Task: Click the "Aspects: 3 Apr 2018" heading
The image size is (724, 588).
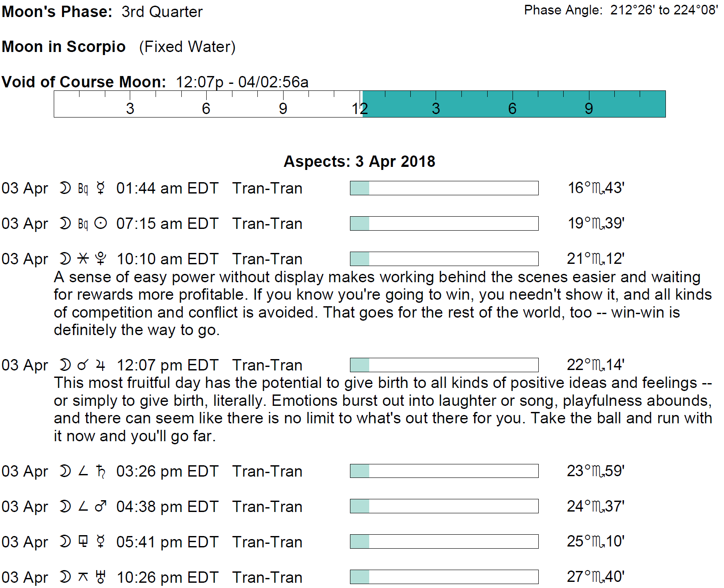Action: (x=359, y=162)
